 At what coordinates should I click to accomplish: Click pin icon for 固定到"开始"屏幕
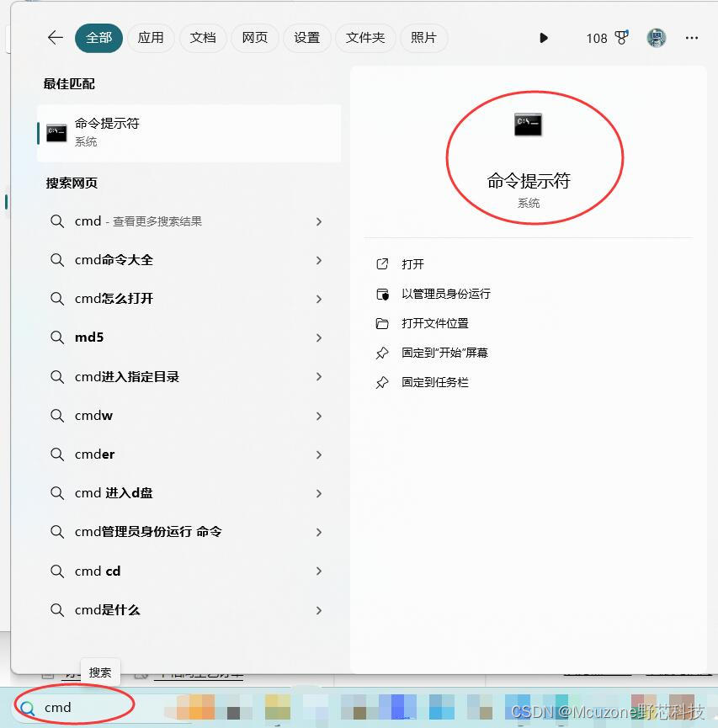382,353
